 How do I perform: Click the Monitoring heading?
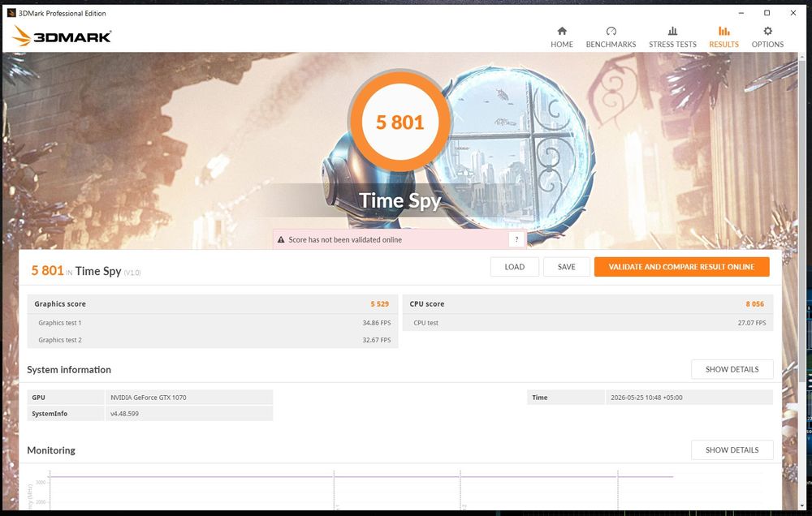coord(50,450)
